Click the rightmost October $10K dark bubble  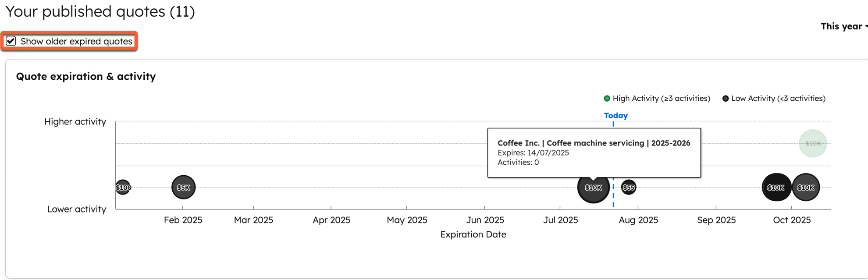click(x=806, y=188)
